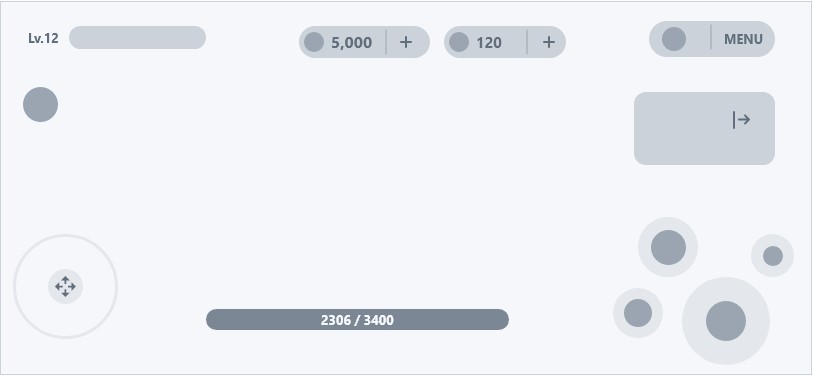Click the coin icon next to 5,000
This screenshot has width=814, height=376.
point(314,42)
